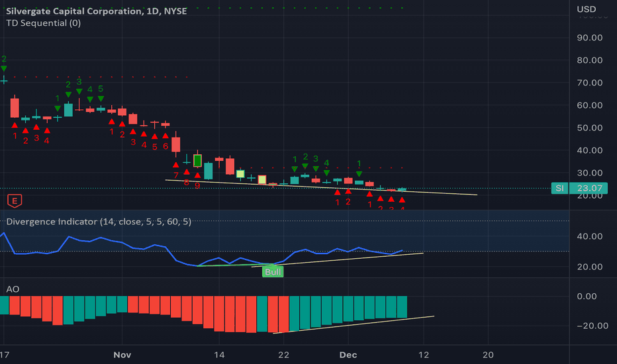Click the 30.00 price axis label
Viewport: 617px width, 364px height.
click(x=589, y=173)
